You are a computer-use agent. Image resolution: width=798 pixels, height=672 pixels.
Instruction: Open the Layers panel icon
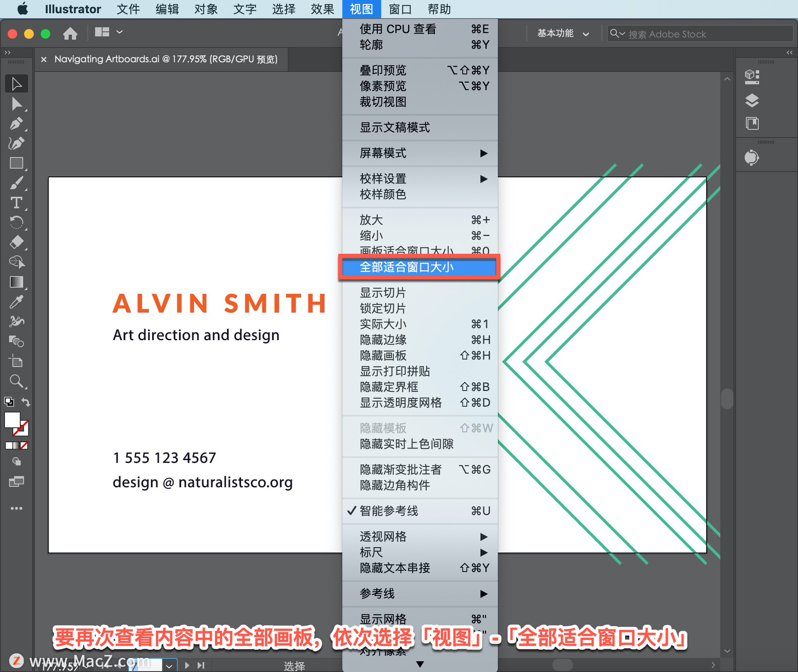[x=752, y=101]
